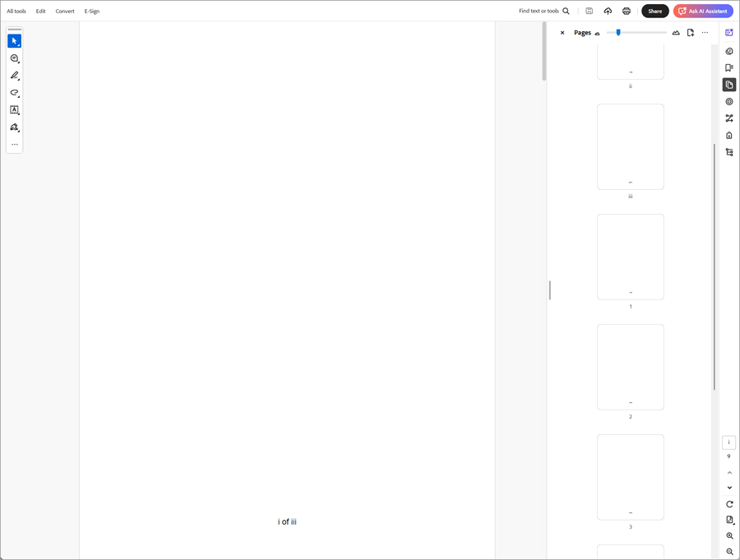Click the cloud upload icon
Viewport: 740px width, 560px height.
(x=608, y=12)
